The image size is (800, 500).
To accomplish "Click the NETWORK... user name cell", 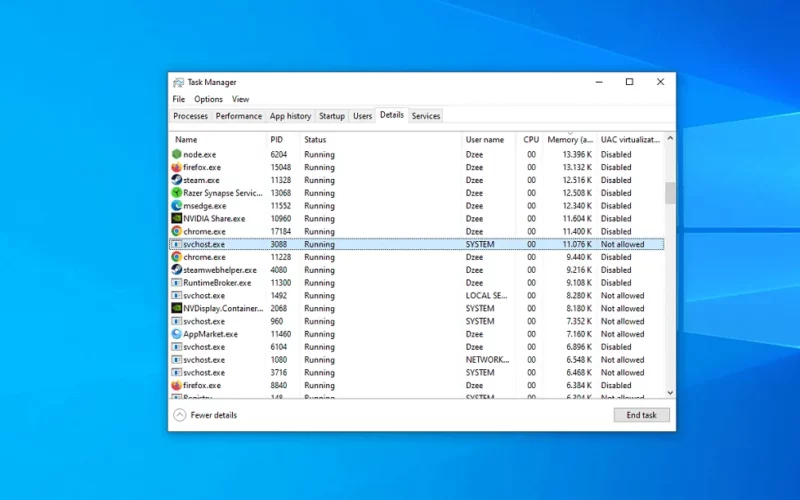I will pyautogui.click(x=487, y=360).
